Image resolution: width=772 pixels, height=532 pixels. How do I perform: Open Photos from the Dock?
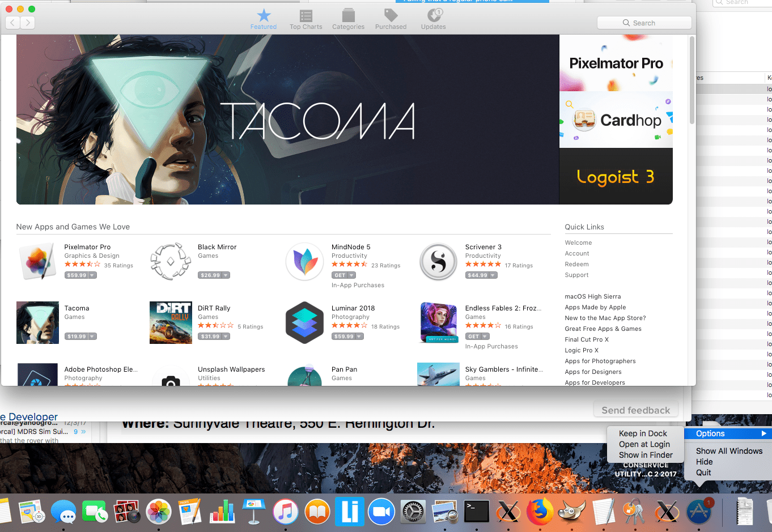(x=159, y=512)
